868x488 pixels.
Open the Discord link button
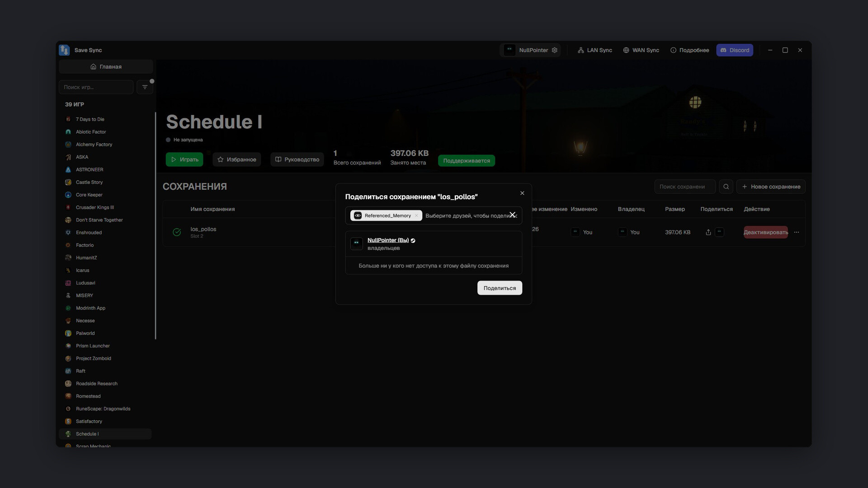tap(735, 50)
